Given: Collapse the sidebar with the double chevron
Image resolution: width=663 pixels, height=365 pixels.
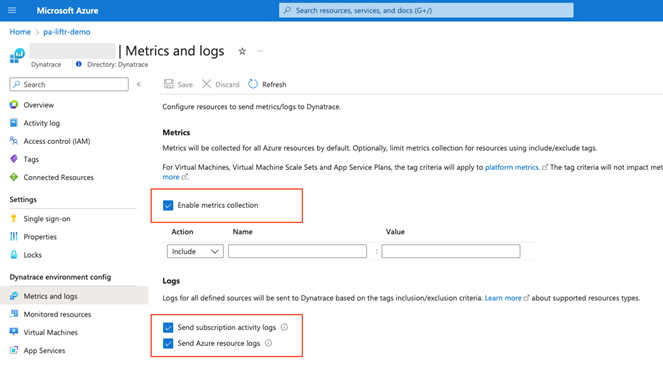Looking at the screenshot, I should click(139, 84).
